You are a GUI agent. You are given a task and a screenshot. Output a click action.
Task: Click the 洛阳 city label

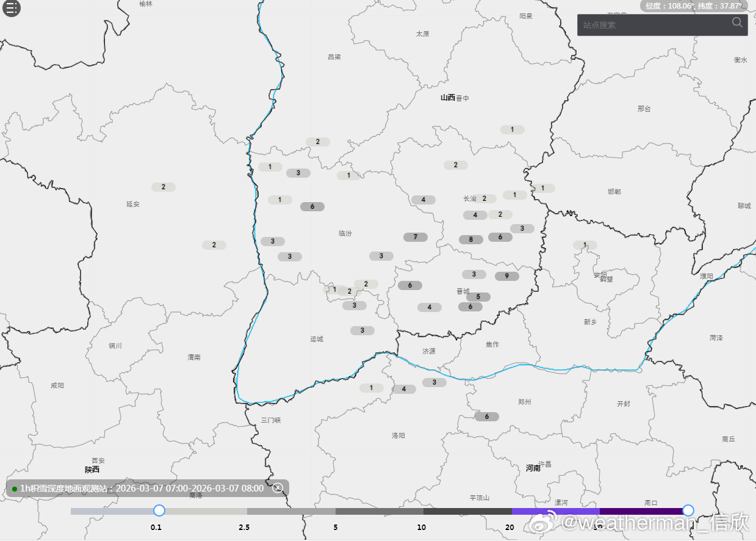pos(398,435)
